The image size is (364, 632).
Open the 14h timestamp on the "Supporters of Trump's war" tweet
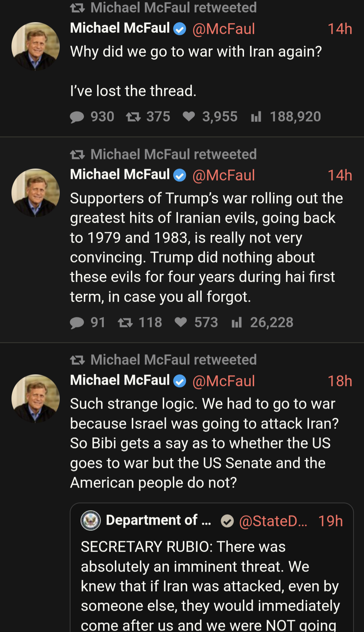coord(340,175)
